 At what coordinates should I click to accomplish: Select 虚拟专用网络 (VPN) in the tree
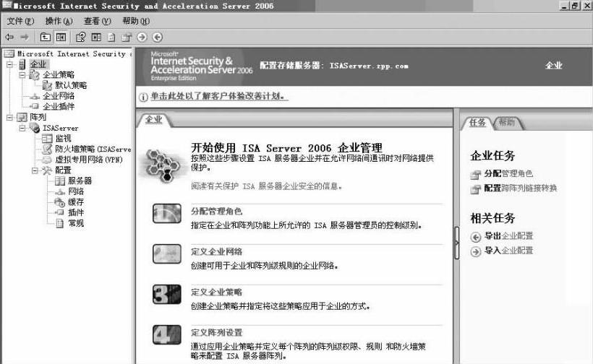pos(89,160)
